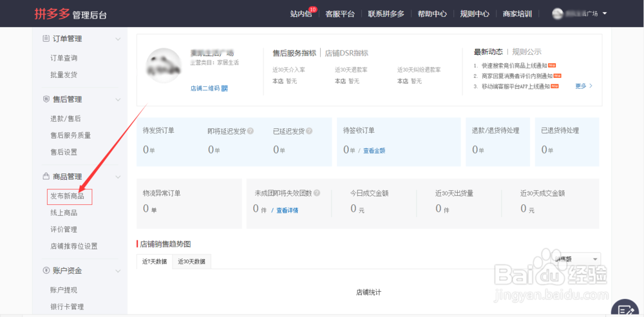Viewport: 644px width, 317px height.
Task: Click 查看金额 under 待签收订单
Action: 374,151
